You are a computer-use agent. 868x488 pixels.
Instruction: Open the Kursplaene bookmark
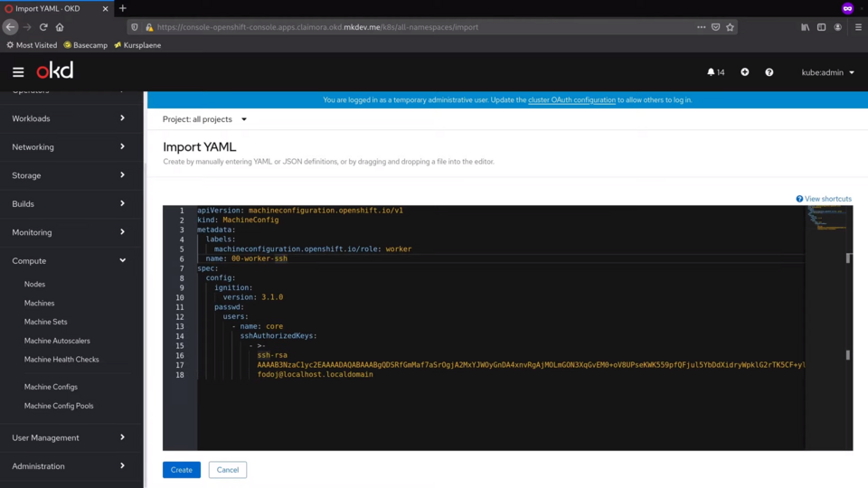[137, 45]
